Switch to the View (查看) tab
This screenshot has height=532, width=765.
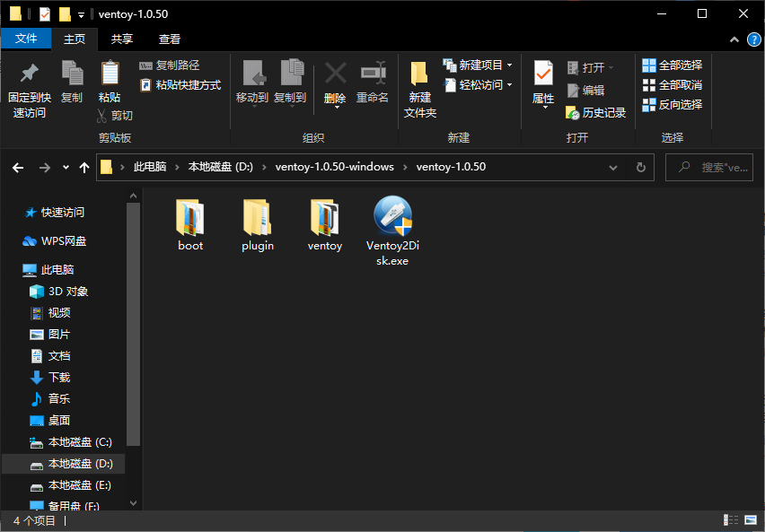coord(170,39)
